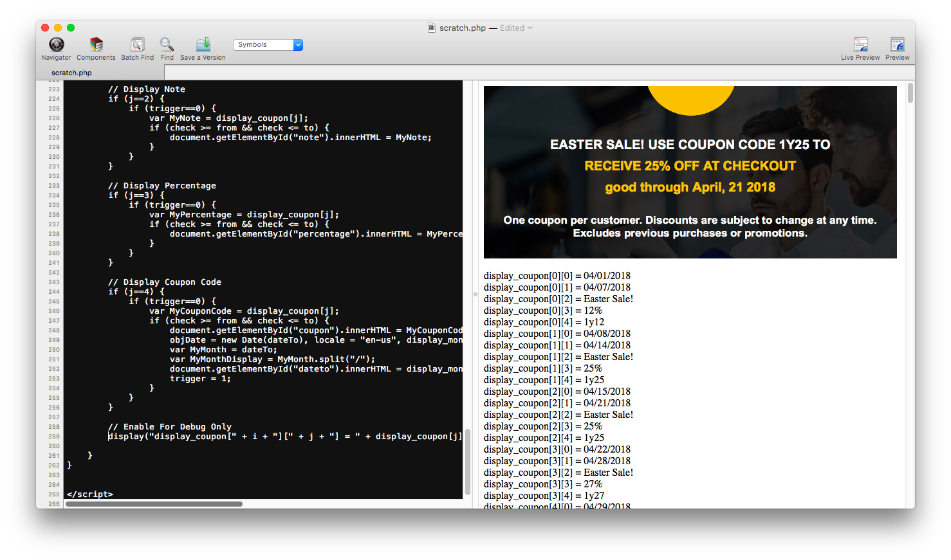This screenshot has width=951, height=560.
Task: Click '// Enable For Debug Only' comment
Action: point(170,427)
